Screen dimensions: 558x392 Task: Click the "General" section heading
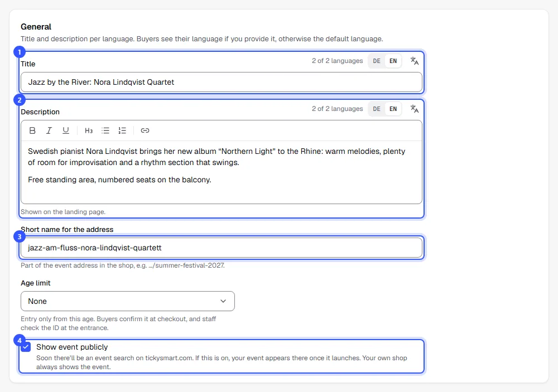click(36, 27)
